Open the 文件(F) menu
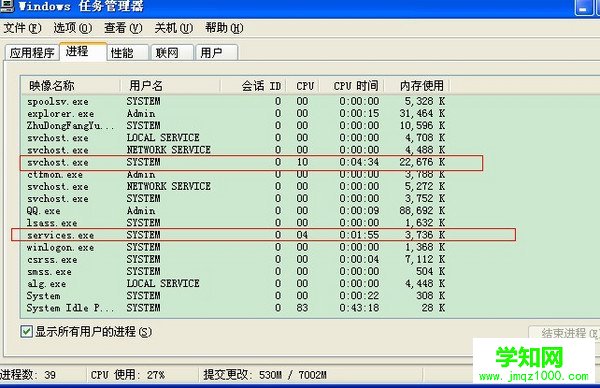 [22, 28]
